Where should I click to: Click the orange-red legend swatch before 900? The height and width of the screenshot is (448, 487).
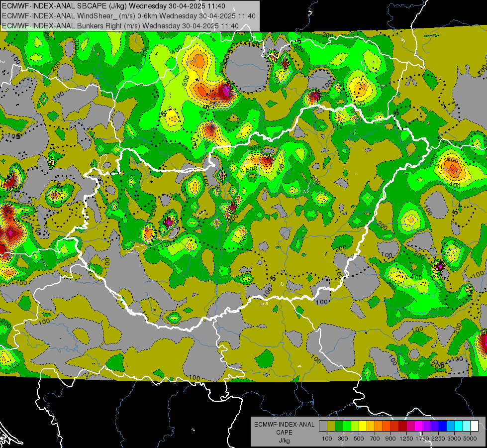[x=387, y=426]
